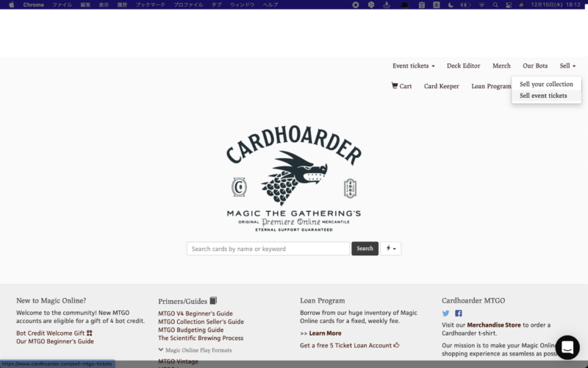This screenshot has width=588, height=368.
Task: Click the screen recording circle icon in menu bar
Action: [356, 5]
